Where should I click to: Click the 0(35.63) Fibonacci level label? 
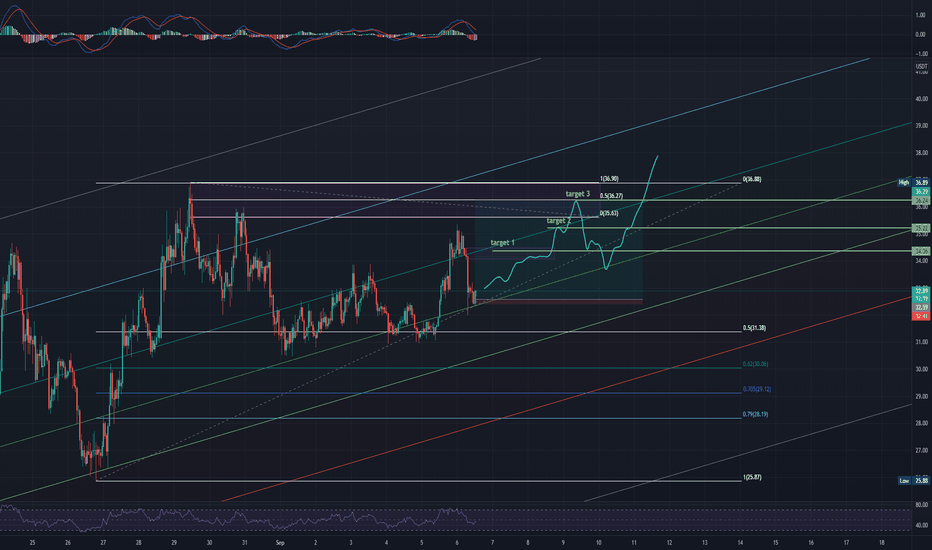click(609, 213)
